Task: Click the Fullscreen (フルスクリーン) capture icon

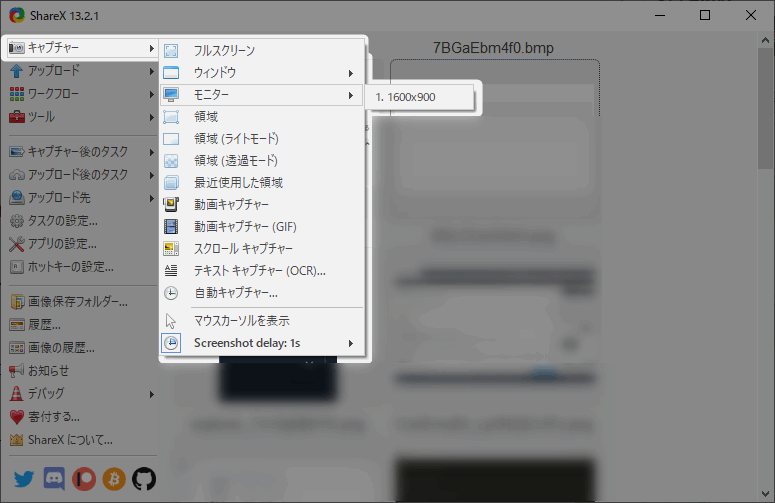Action: click(x=171, y=50)
